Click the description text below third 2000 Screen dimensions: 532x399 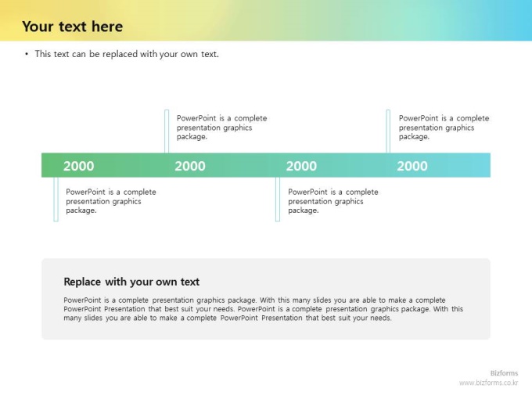click(x=332, y=201)
